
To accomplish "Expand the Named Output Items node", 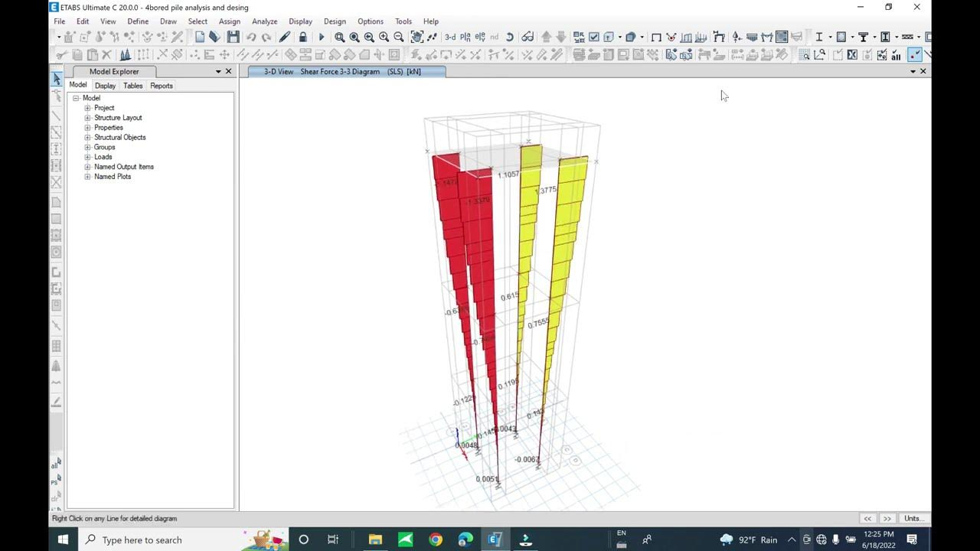I will (87, 167).
